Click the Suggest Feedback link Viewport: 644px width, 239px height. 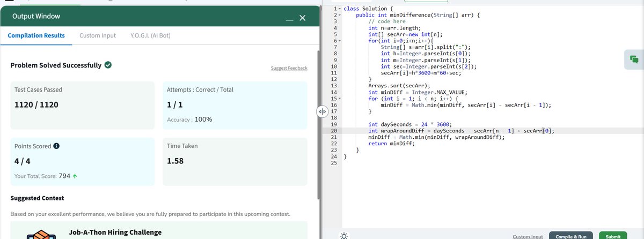[x=289, y=68]
